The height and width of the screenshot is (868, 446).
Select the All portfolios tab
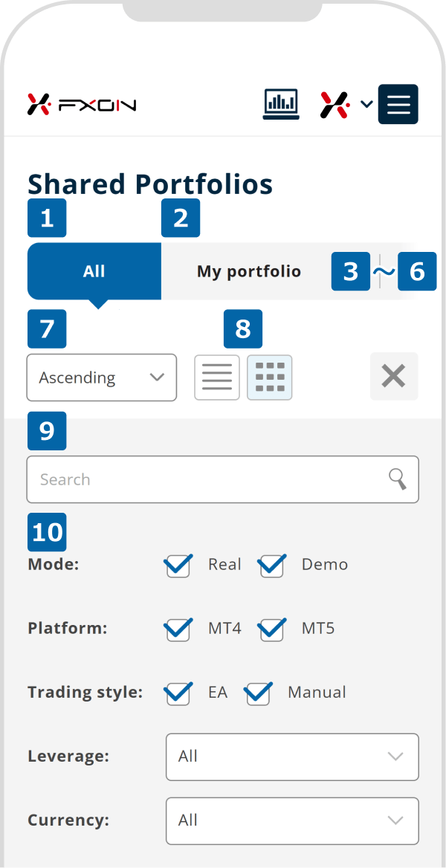[x=94, y=271]
